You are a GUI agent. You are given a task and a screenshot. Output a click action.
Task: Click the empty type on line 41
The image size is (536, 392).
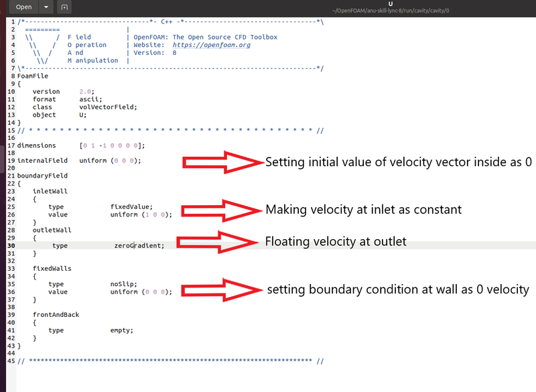121,330
